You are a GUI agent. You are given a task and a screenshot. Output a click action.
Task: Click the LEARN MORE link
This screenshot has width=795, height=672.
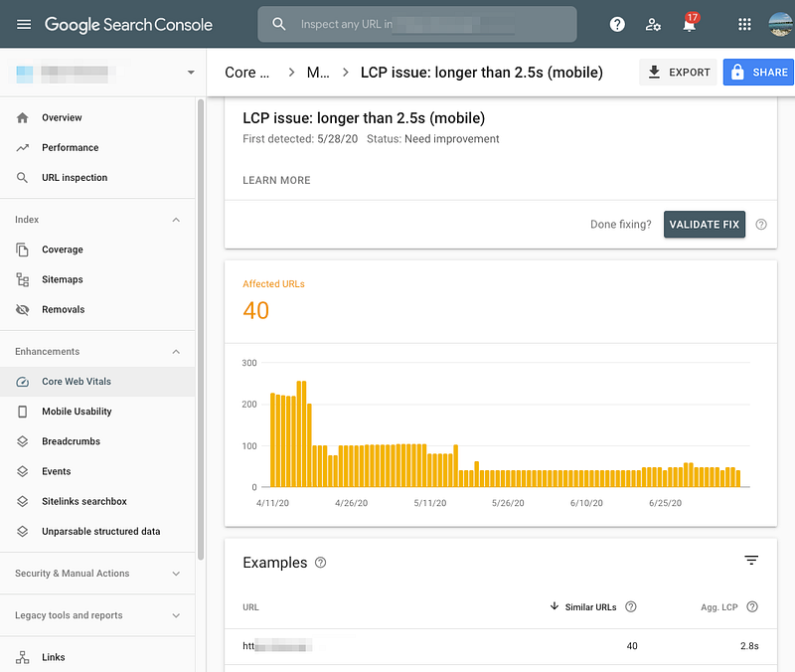(x=276, y=180)
